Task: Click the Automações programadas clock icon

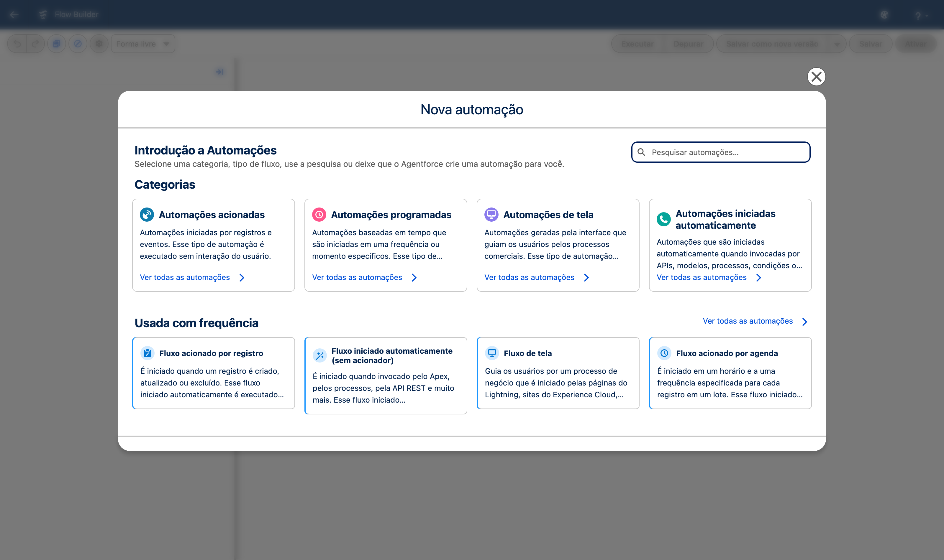Action: point(319,215)
